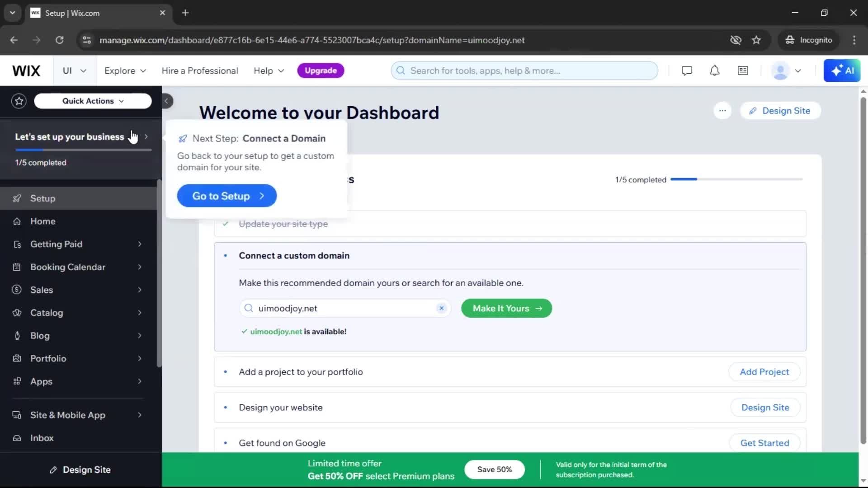
Task: Click Design Site at the top right
Action: 780,111
